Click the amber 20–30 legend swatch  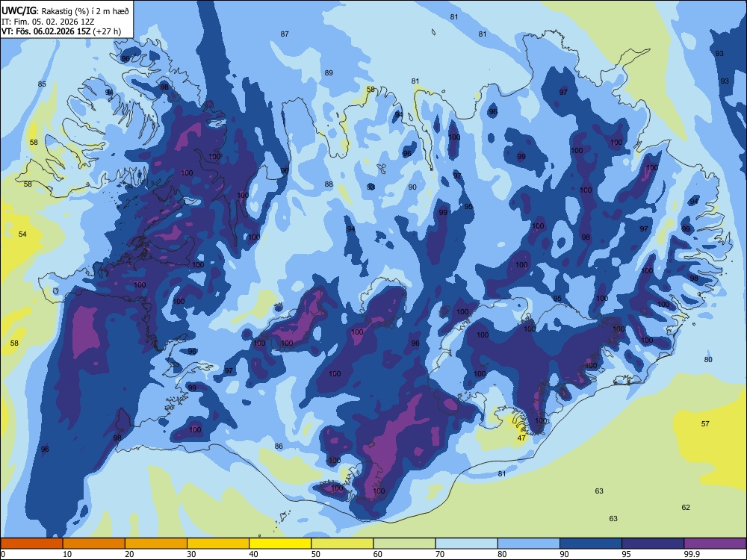156,544
